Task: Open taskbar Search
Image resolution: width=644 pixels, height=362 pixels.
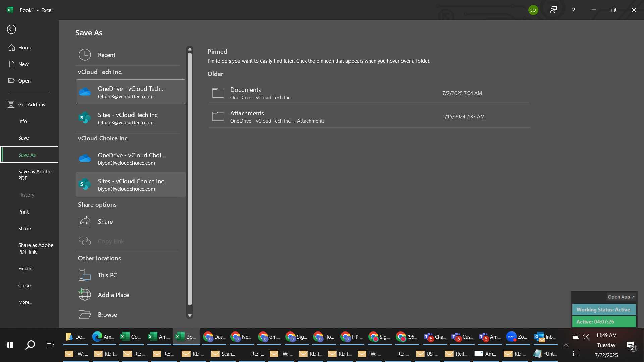Action: point(30,345)
